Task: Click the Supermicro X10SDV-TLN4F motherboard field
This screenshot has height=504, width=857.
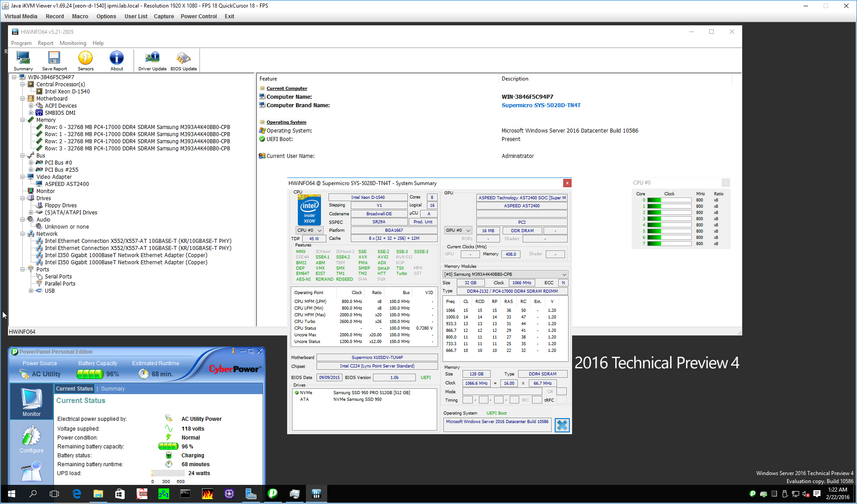Action: (x=377, y=357)
